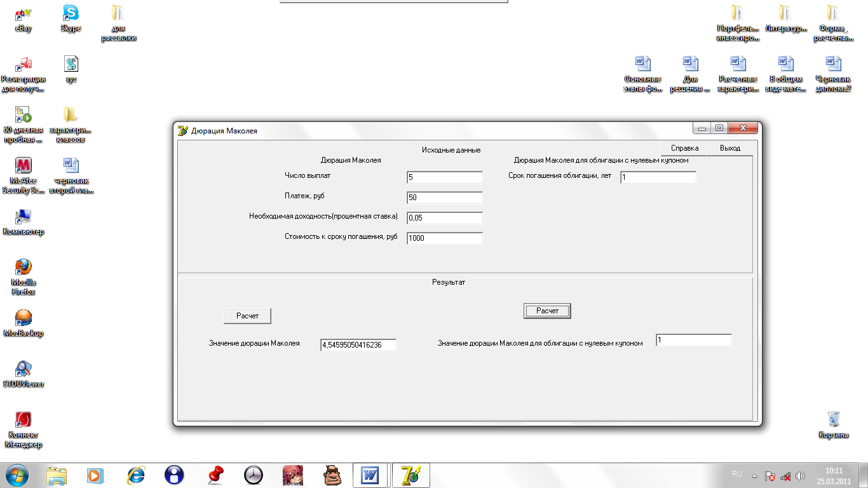
Task: Click the left Расчет button
Action: (247, 316)
